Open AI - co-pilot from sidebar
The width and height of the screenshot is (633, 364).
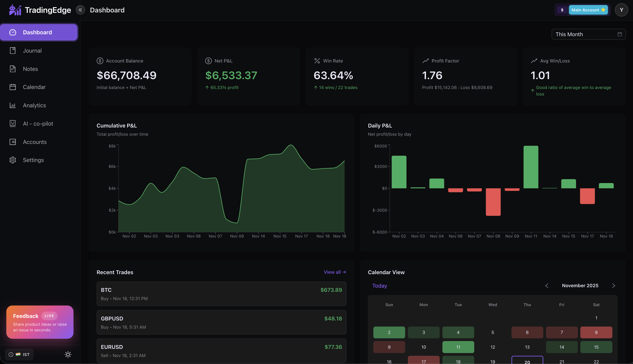[38, 124]
